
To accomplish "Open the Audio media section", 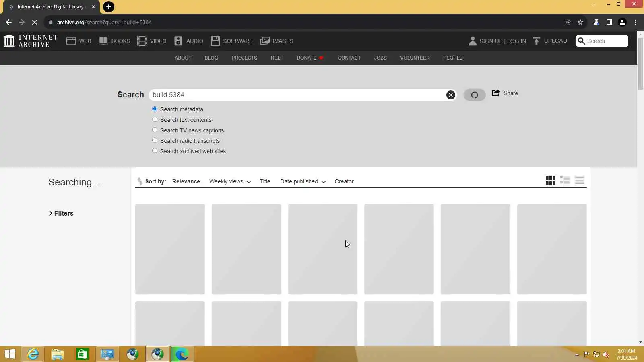I will (188, 41).
